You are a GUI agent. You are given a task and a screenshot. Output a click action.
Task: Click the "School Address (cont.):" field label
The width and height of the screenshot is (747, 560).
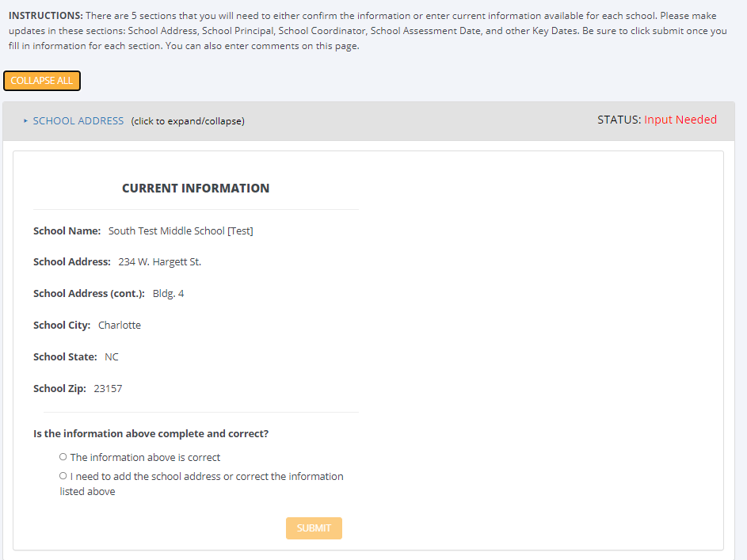coord(89,294)
